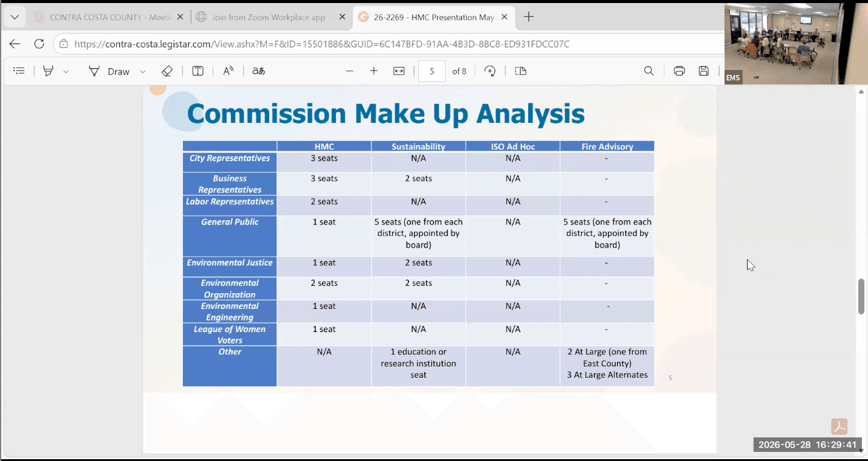Click the vertical scrollbar thumb
Screen dimensions: 868x461
click(x=861, y=297)
